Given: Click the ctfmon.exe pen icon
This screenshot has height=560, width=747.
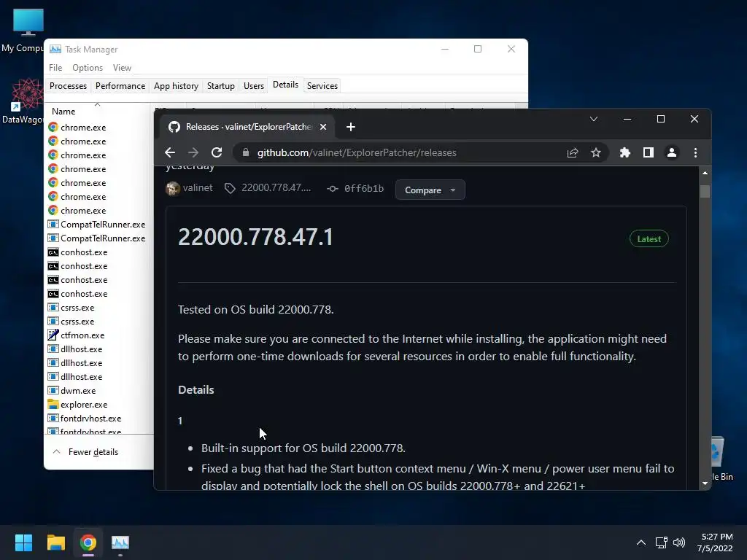Looking at the screenshot, I should coord(53,335).
